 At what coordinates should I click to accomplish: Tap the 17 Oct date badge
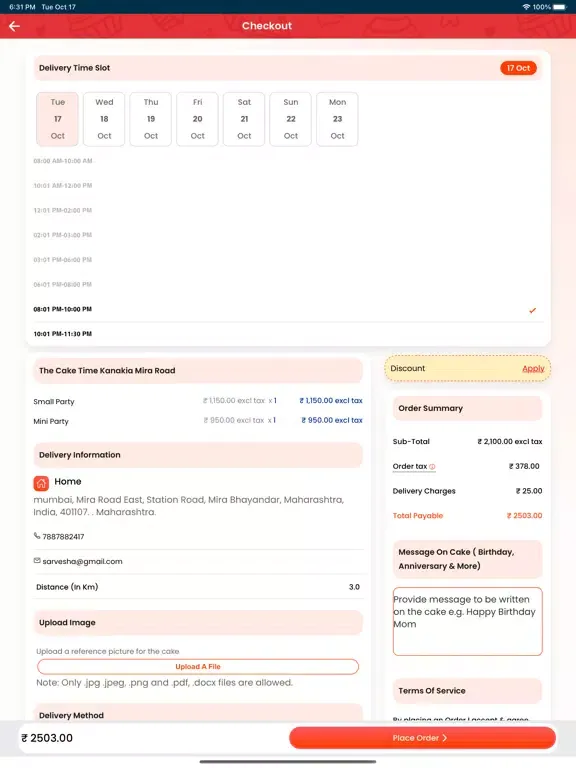[518, 68]
